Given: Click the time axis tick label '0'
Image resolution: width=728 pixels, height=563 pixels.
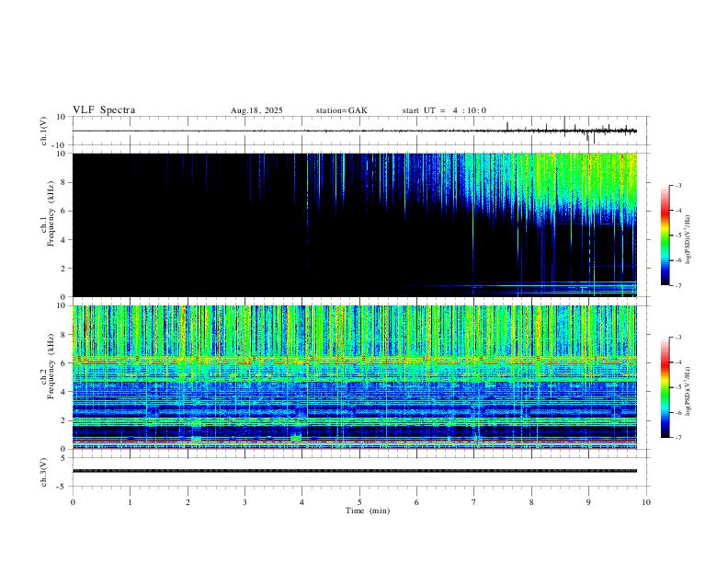Looking at the screenshot, I should tap(73, 502).
